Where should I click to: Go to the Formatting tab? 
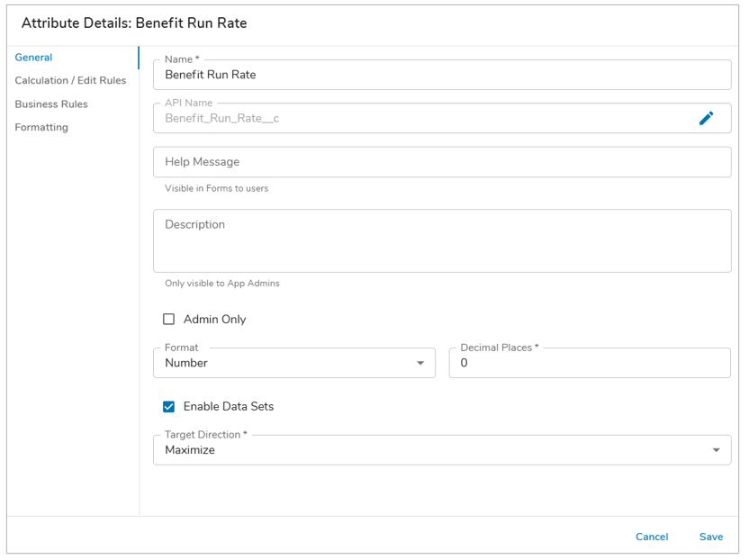pos(41,128)
